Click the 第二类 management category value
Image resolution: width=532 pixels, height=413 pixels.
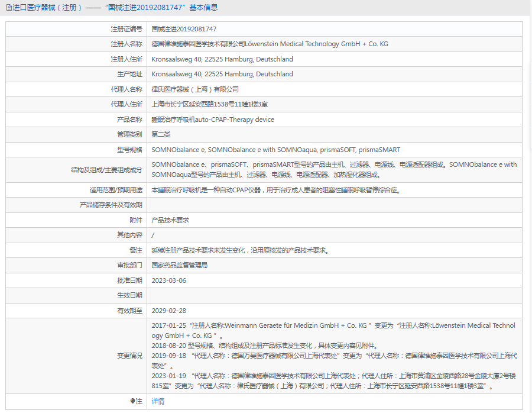click(161, 134)
